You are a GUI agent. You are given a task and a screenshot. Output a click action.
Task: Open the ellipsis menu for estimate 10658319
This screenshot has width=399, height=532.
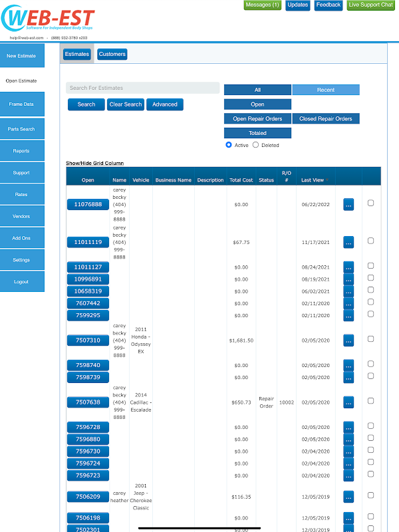pos(348,291)
